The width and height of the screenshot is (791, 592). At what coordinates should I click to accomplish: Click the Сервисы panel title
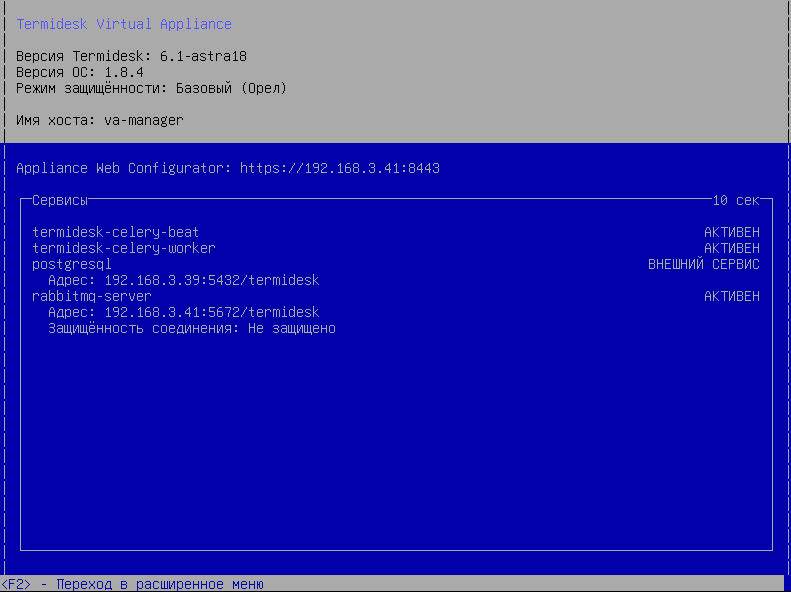click(60, 200)
